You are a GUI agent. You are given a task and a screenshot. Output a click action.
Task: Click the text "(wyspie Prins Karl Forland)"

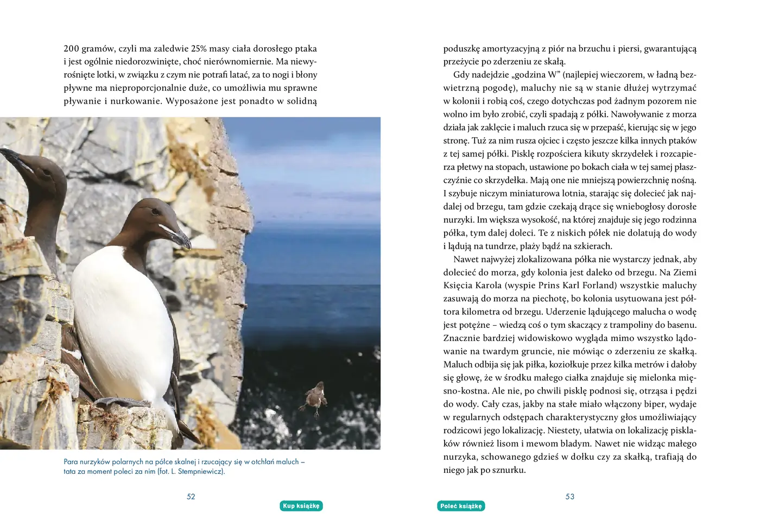point(561,286)
